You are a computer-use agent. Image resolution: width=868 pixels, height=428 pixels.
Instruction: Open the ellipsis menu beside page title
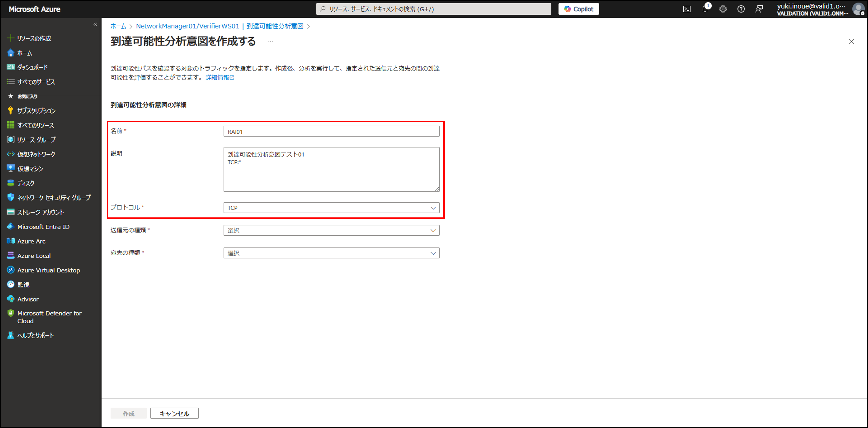click(270, 41)
